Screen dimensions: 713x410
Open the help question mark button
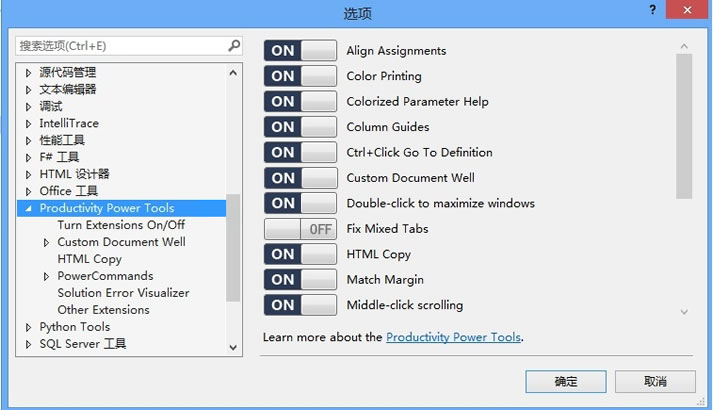[x=653, y=10]
